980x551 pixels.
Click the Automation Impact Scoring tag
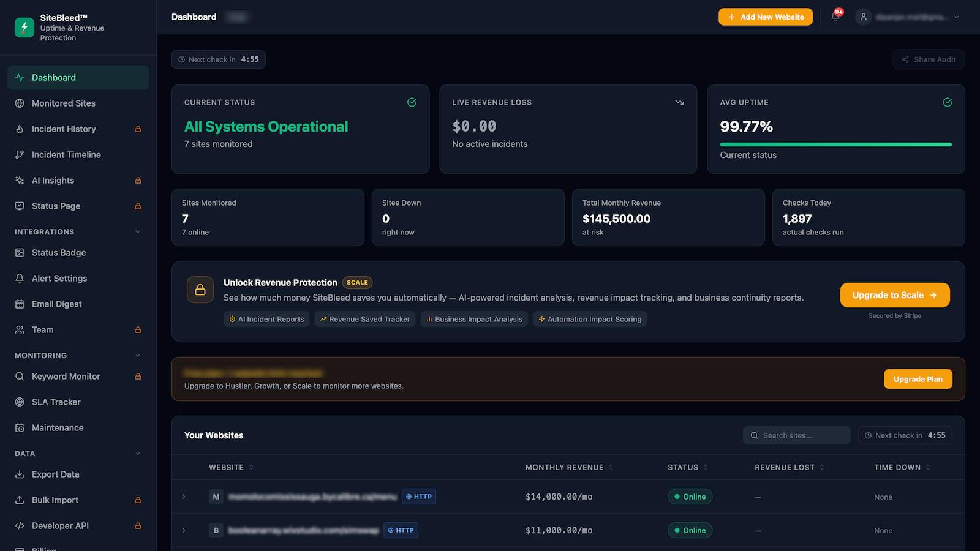pos(590,319)
